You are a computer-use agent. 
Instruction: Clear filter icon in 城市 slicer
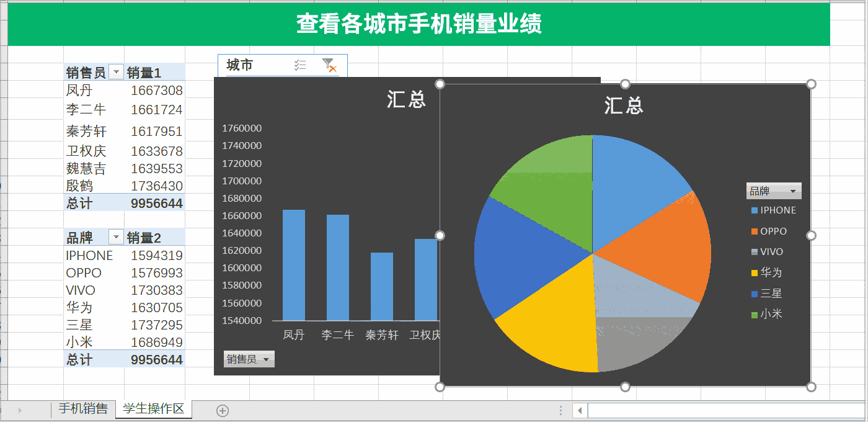pyautogui.click(x=329, y=65)
